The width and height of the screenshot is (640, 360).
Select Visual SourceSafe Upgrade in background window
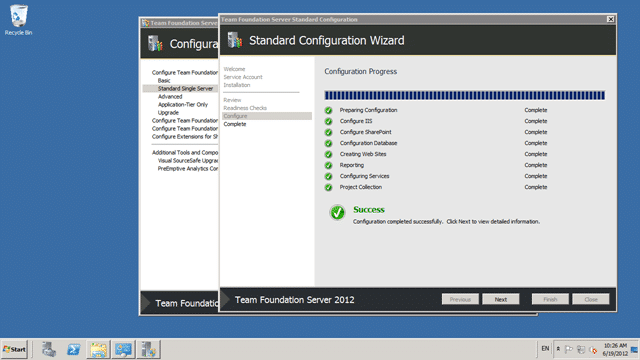point(188,161)
